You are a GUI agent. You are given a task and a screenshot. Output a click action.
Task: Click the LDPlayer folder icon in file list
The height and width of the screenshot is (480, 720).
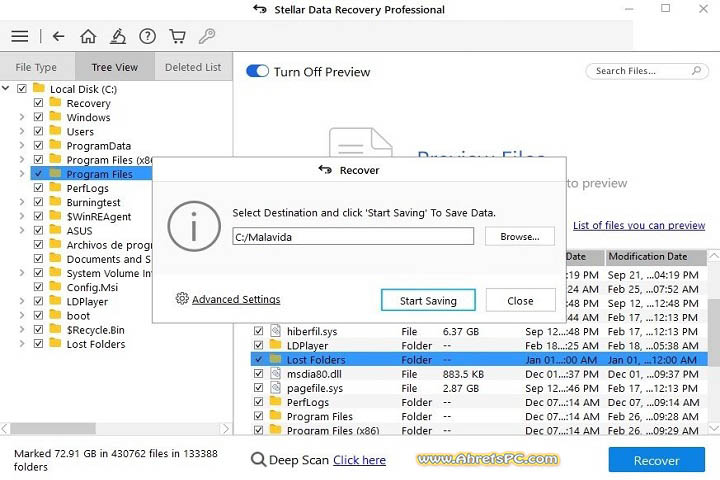pos(276,344)
